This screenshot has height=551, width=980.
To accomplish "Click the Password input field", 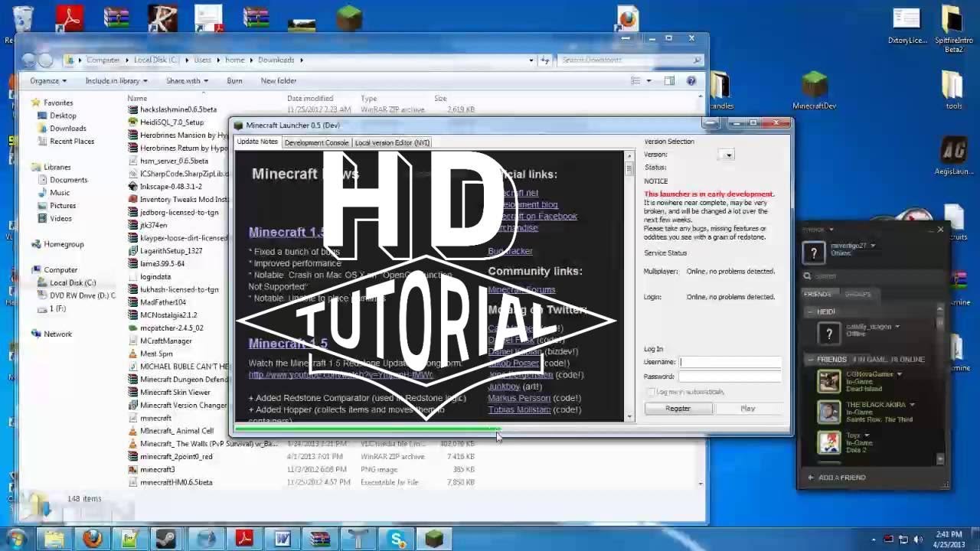I will coord(730,377).
